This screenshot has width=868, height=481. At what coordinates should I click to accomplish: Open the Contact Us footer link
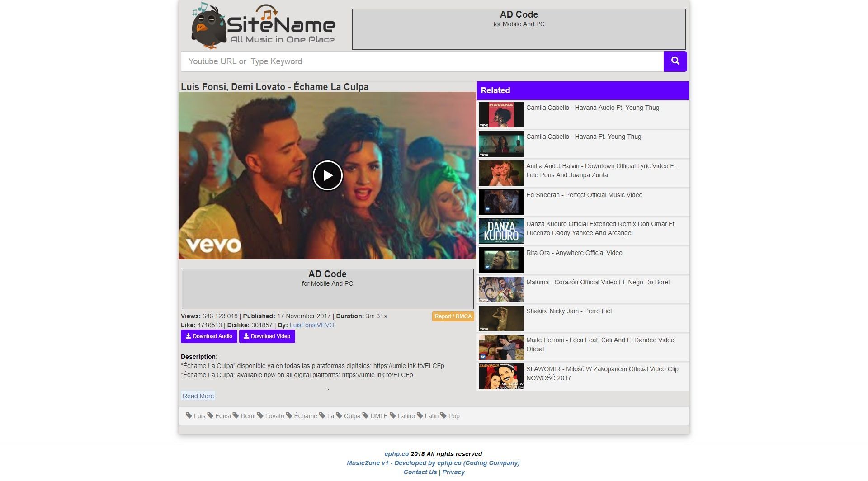420,472
